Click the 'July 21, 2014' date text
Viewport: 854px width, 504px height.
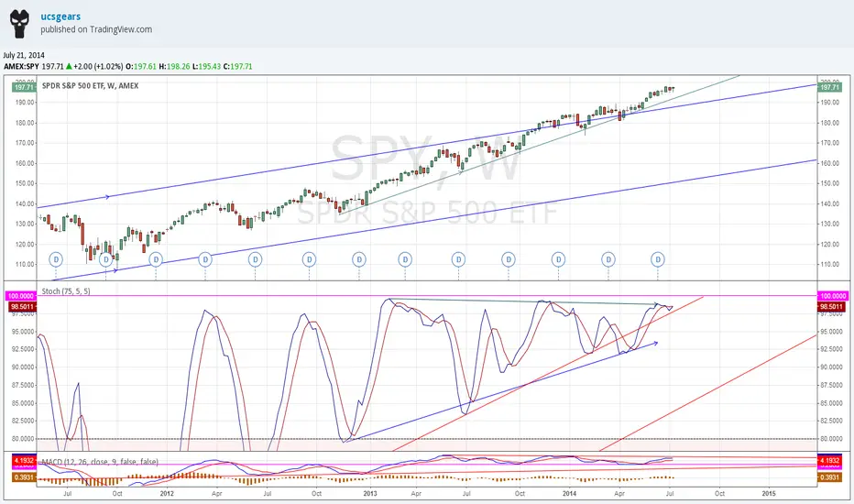tap(24, 55)
